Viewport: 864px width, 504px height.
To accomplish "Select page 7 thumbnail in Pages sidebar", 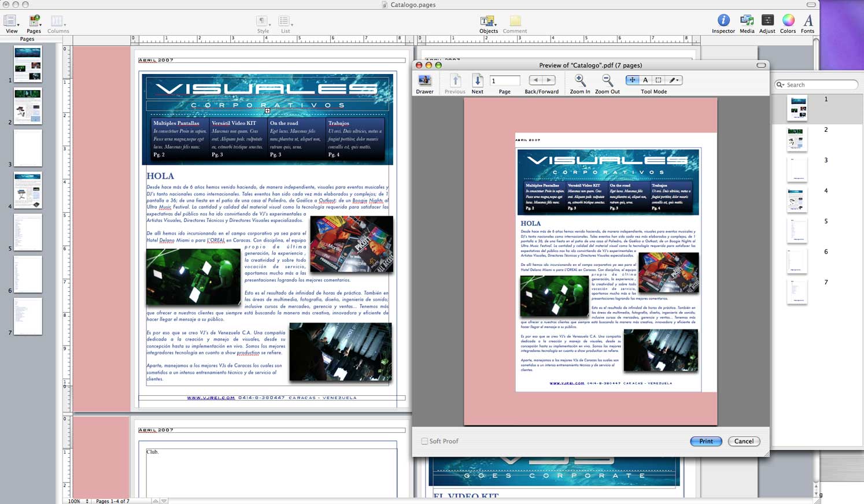I will click(x=28, y=316).
